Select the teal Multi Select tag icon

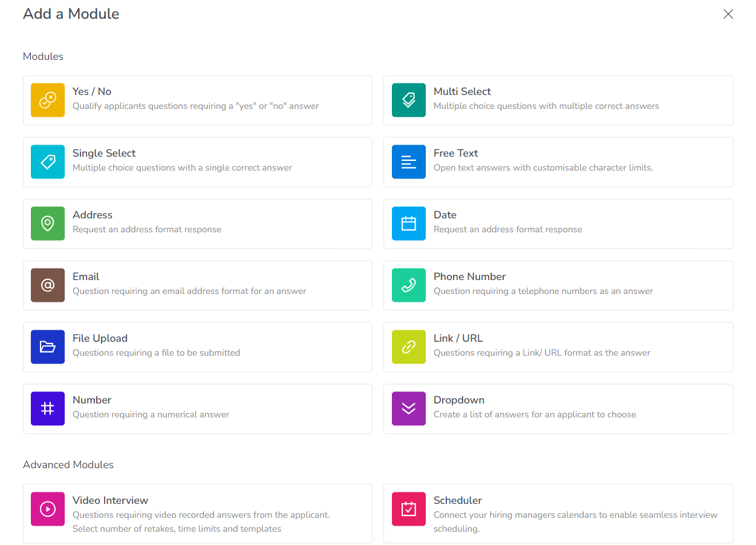[x=409, y=100]
